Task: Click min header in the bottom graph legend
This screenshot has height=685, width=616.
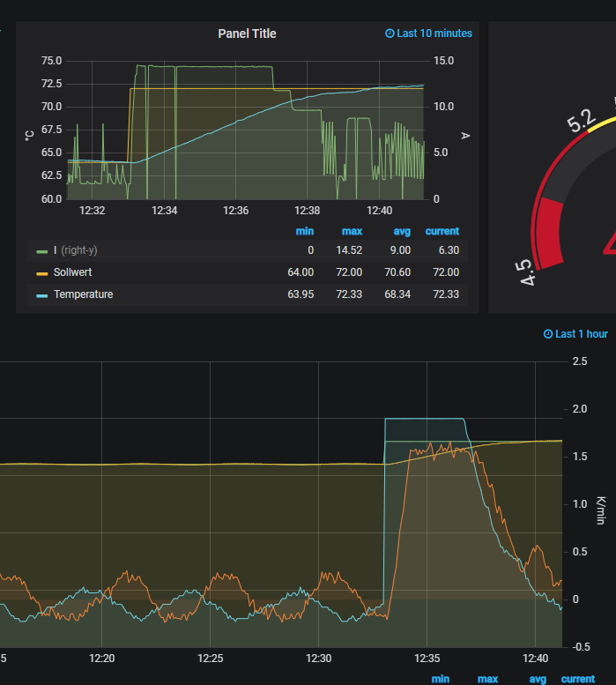Action: [x=441, y=679]
